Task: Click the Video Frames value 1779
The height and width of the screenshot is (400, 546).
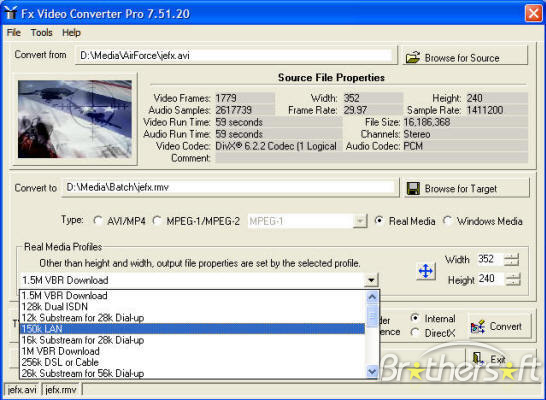Action: coord(245,98)
